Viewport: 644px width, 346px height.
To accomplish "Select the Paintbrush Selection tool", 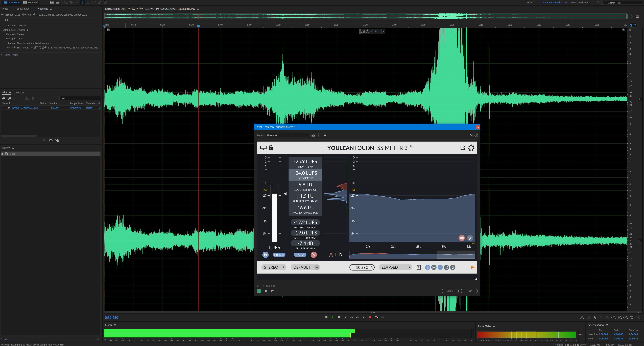I will (x=100, y=3).
